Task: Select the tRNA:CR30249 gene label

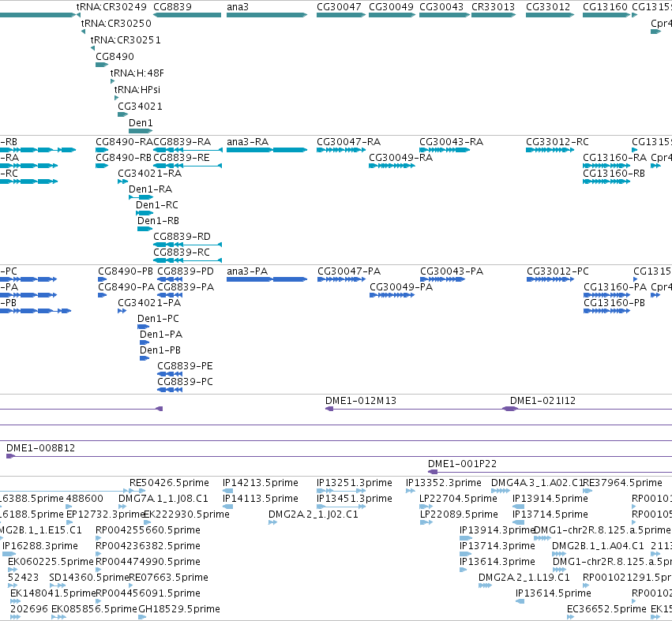Action: (111, 7)
